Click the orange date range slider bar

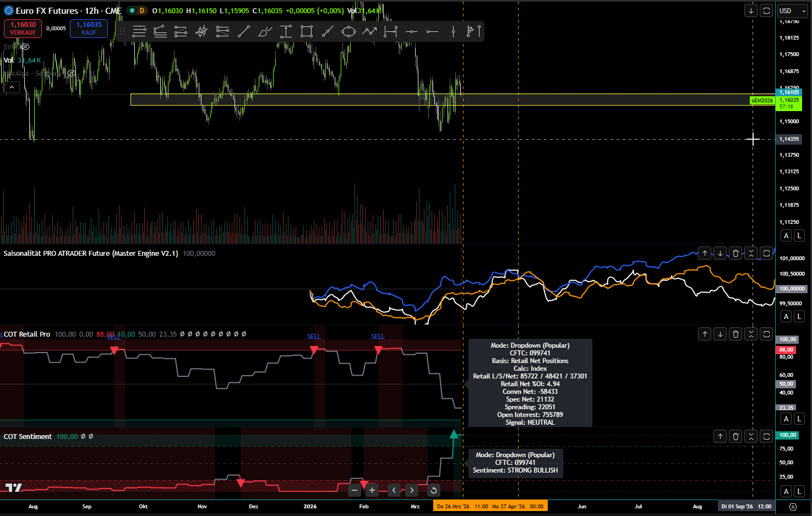[490, 506]
